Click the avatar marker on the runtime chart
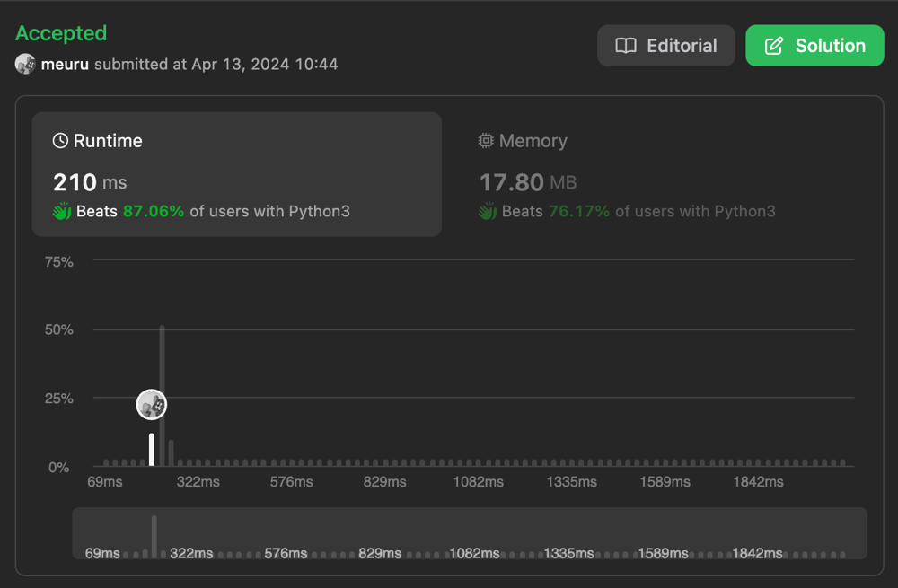The width and height of the screenshot is (898, 588). [x=152, y=405]
